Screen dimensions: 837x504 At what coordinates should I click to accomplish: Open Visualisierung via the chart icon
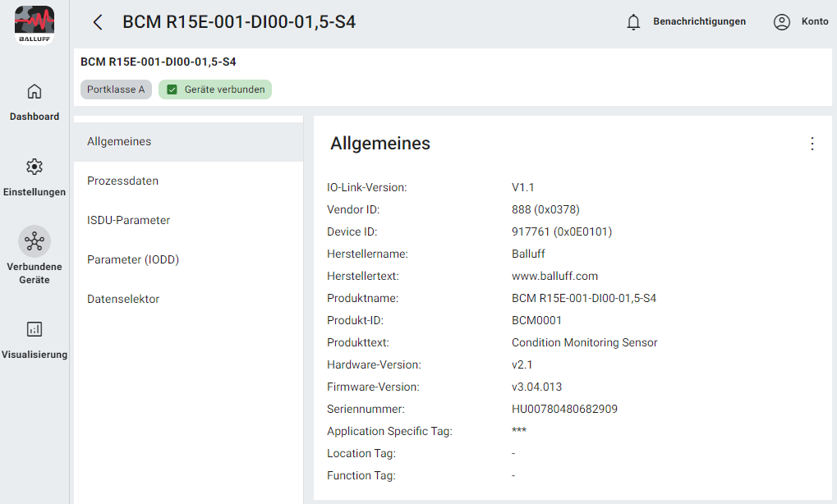click(x=34, y=329)
